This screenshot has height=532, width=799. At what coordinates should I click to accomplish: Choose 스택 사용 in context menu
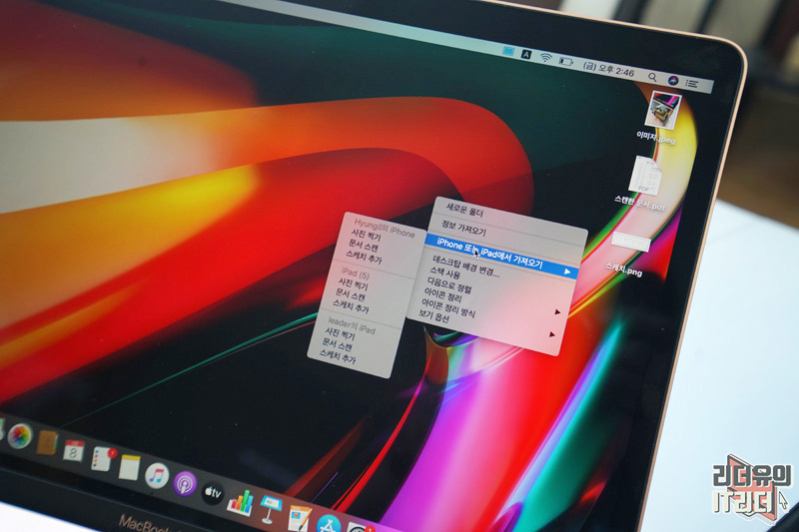(444, 272)
